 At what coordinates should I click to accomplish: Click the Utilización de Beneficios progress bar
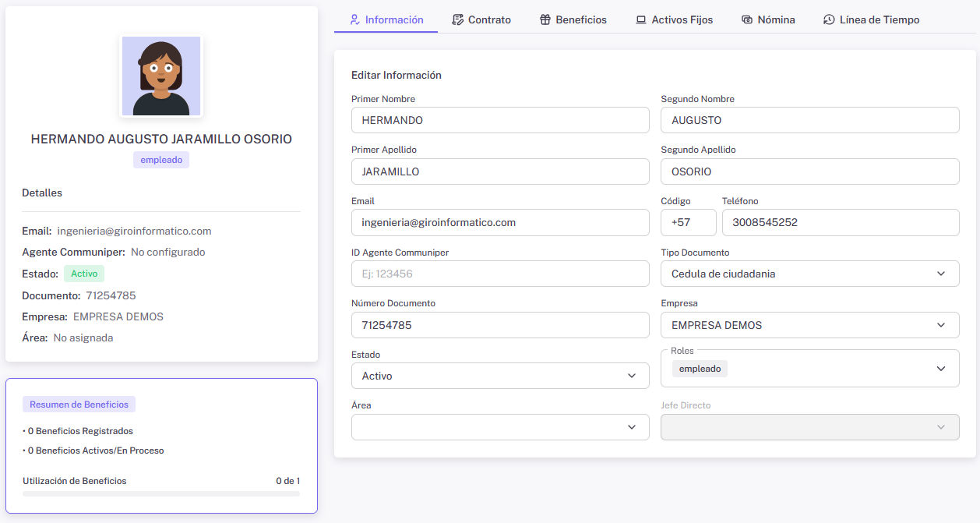[161, 493]
